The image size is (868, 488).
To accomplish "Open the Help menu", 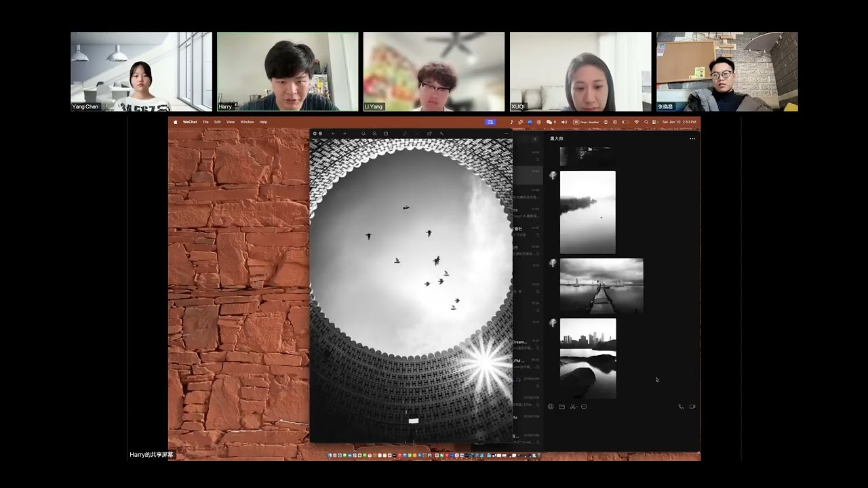I will pos(264,122).
